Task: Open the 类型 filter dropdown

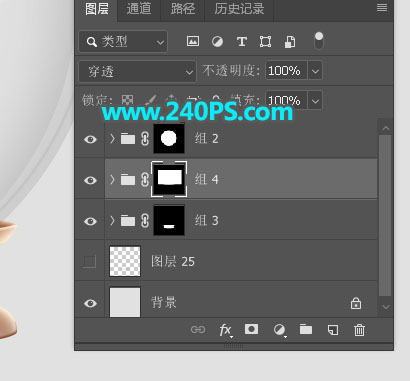Action: pos(123,42)
